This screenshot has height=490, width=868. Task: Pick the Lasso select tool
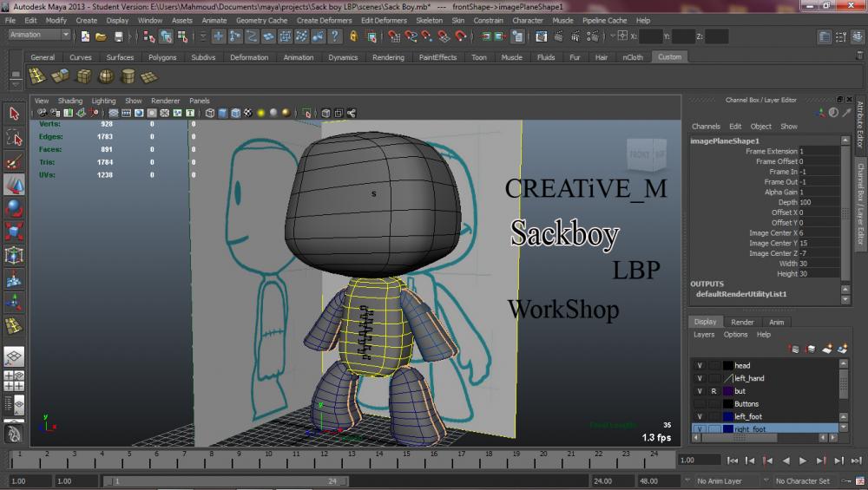click(x=14, y=138)
